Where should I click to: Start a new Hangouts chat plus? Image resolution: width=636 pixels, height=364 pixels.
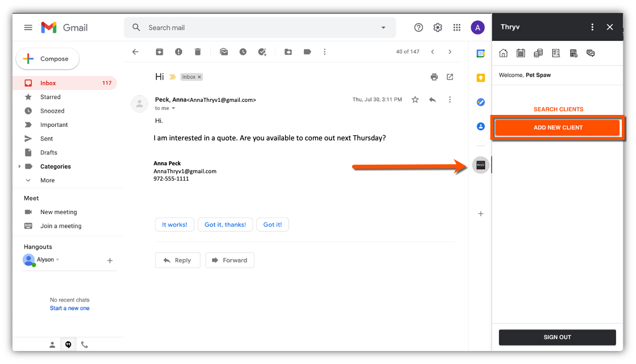(109, 261)
